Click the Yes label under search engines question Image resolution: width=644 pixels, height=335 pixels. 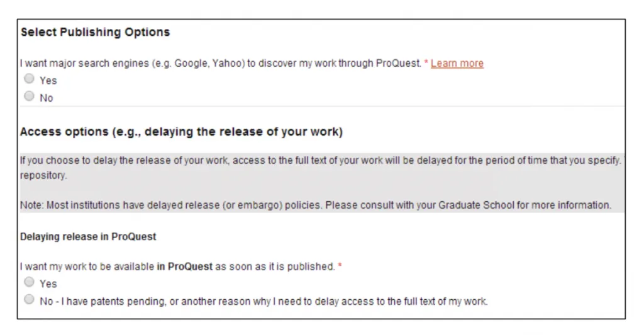48,80
